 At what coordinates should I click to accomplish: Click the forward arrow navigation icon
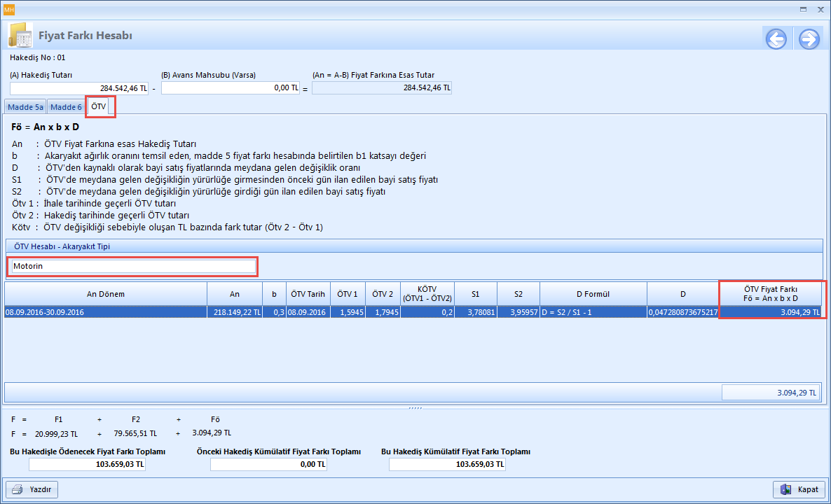[809, 39]
